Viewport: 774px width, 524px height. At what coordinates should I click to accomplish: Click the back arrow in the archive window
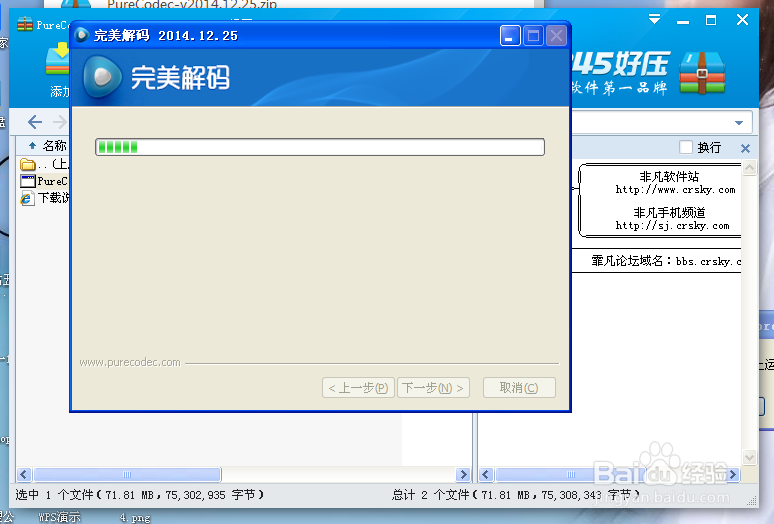pos(35,121)
